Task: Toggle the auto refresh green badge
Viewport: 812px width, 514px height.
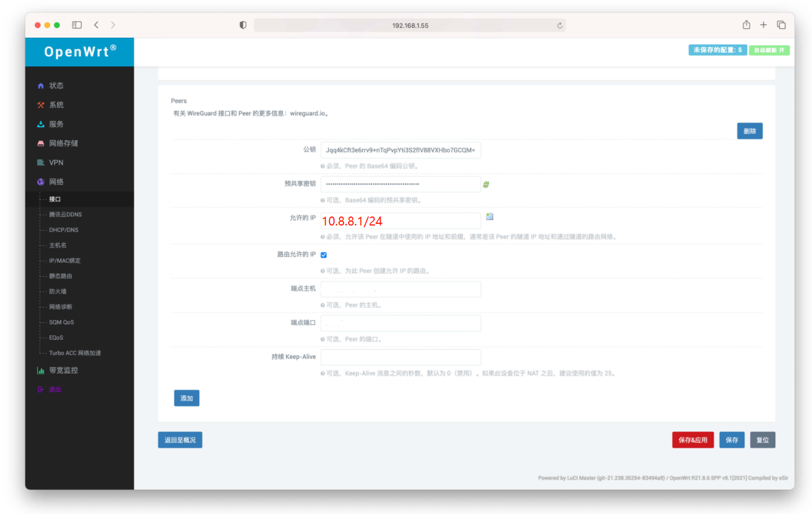Action: [x=769, y=50]
